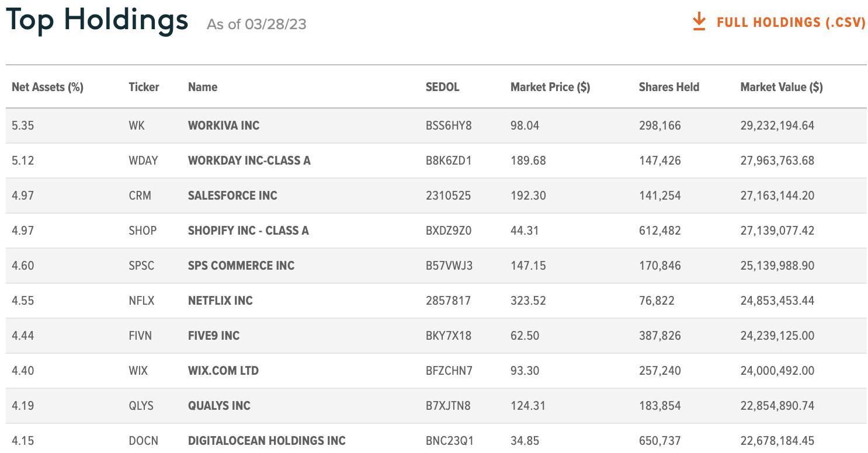
Task: Select the SPS COMMERCE INC holding name
Action: click(x=241, y=266)
